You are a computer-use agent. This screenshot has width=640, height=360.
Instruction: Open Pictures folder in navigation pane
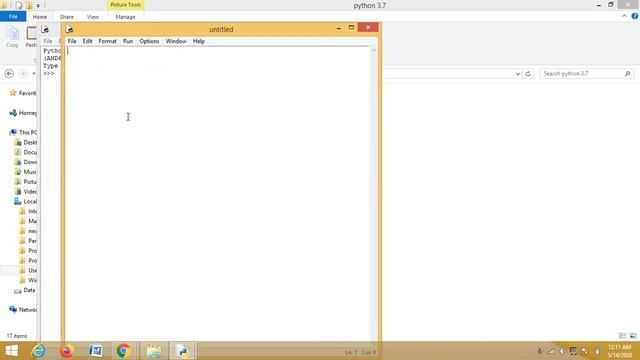(26, 182)
